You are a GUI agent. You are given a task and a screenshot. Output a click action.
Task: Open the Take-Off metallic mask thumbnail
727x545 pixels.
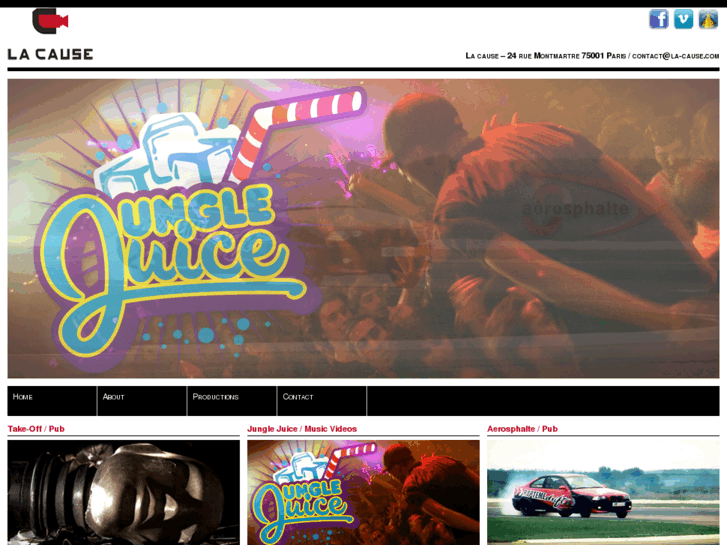[x=123, y=493]
